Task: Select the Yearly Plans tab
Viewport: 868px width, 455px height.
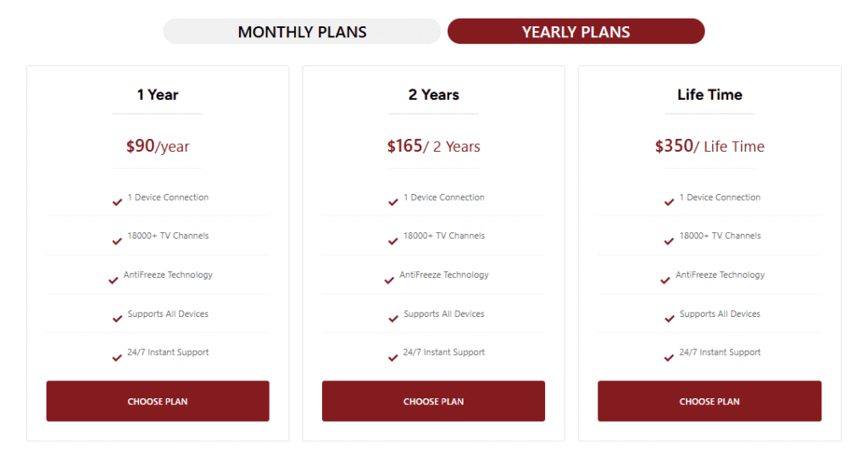Action: [576, 32]
